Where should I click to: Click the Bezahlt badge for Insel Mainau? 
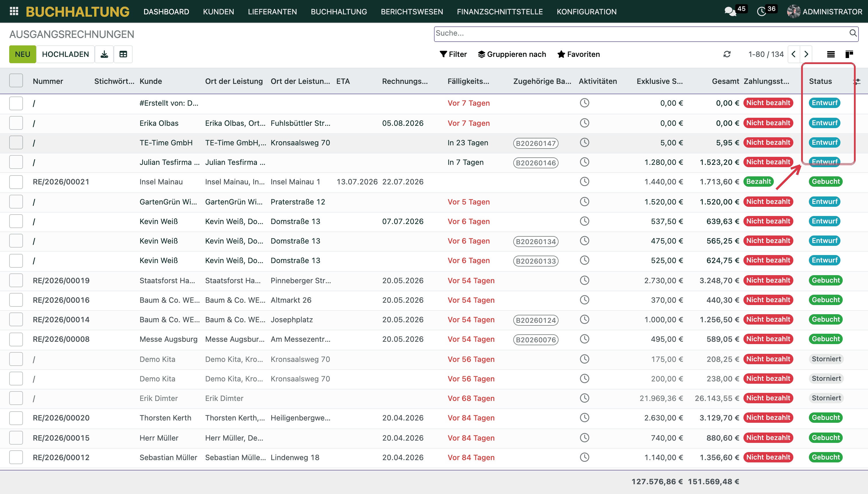coord(758,182)
